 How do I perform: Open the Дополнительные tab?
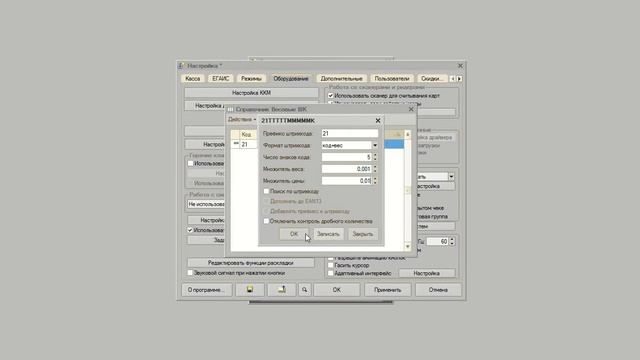[x=341, y=78]
